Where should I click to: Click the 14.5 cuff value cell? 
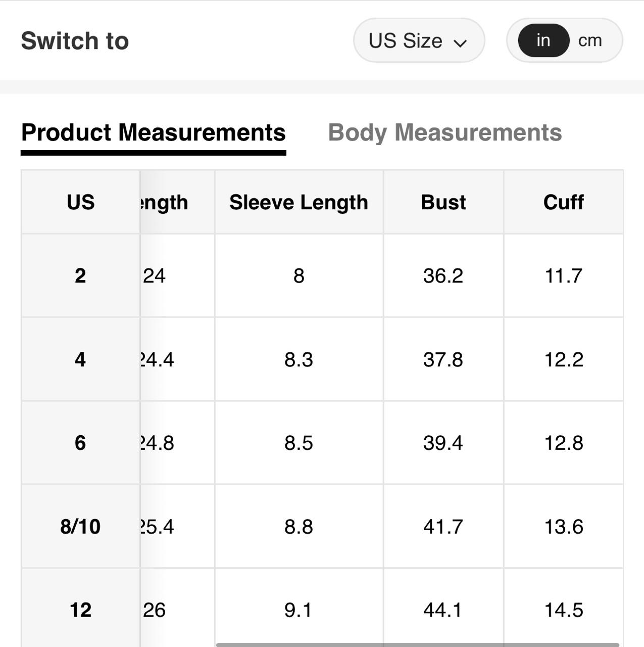point(563,610)
